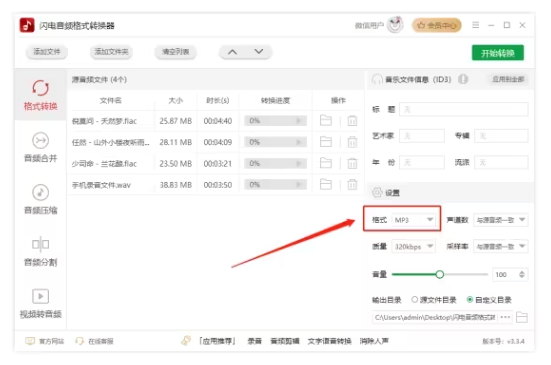Open the hamburger menu in the title bar
551x365 pixels.
point(475,25)
